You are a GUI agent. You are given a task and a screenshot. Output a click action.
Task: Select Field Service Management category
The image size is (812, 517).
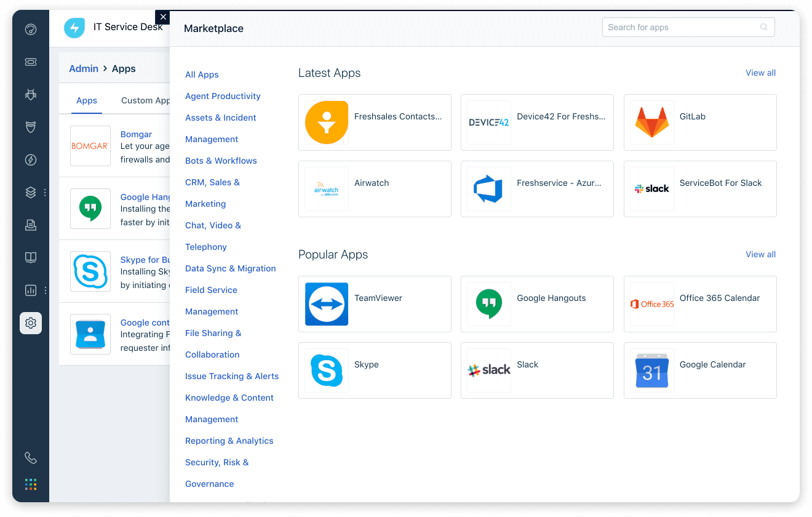[x=212, y=300]
